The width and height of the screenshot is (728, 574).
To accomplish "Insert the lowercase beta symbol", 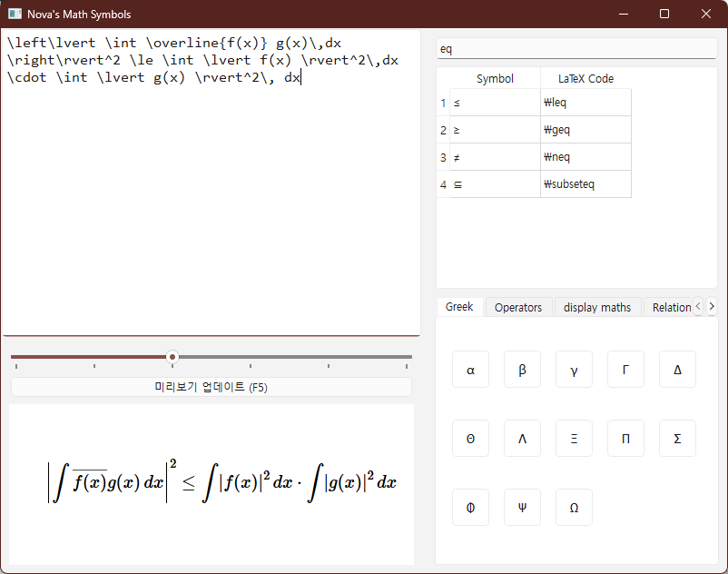I will [x=522, y=370].
